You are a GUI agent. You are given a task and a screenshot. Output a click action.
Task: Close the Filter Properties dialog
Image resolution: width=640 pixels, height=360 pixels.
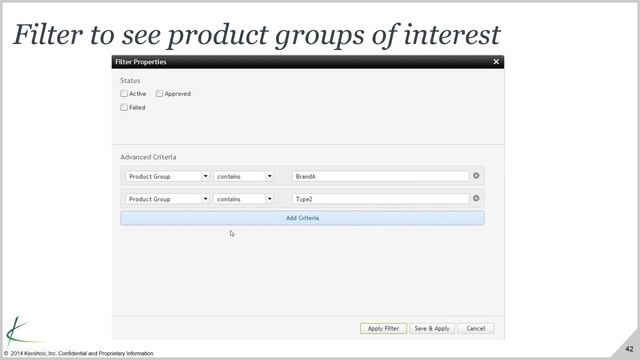pyautogui.click(x=496, y=62)
